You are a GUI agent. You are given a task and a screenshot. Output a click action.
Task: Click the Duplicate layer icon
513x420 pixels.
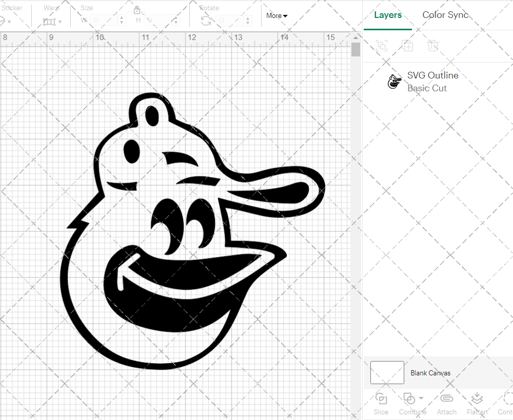[407, 46]
